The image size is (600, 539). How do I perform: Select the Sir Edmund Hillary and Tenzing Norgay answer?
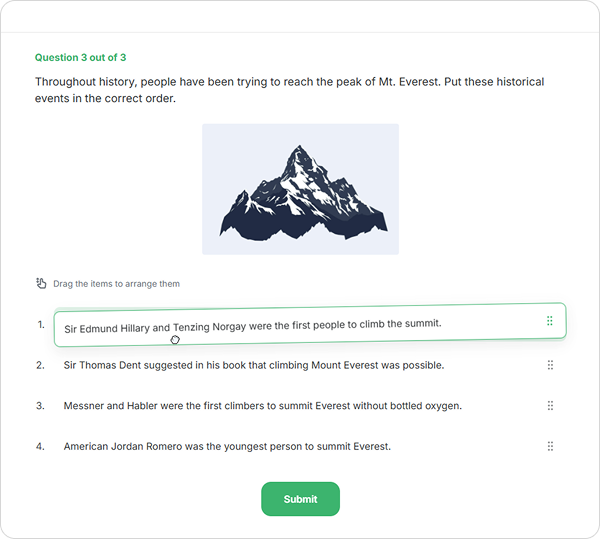click(252, 325)
